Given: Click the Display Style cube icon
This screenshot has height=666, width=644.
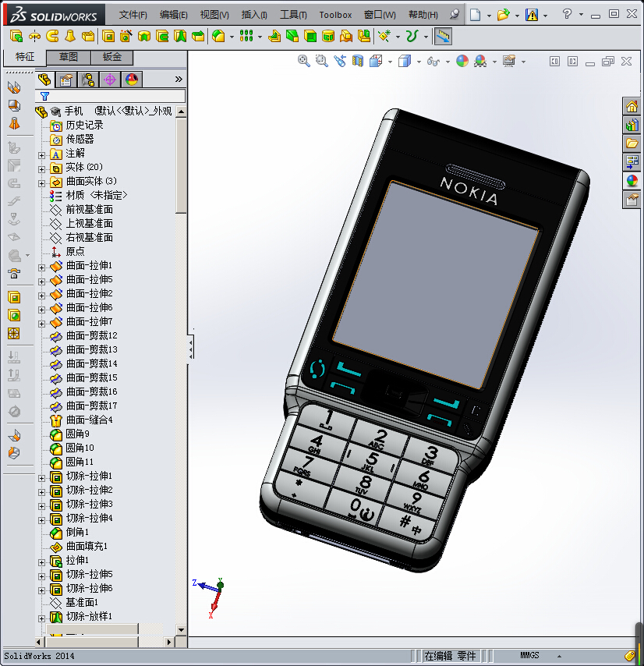Looking at the screenshot, I should click(405, 61).
